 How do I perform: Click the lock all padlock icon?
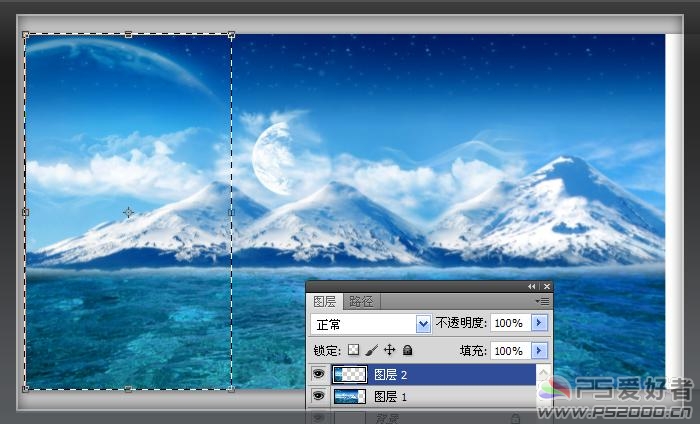(407, 351)
